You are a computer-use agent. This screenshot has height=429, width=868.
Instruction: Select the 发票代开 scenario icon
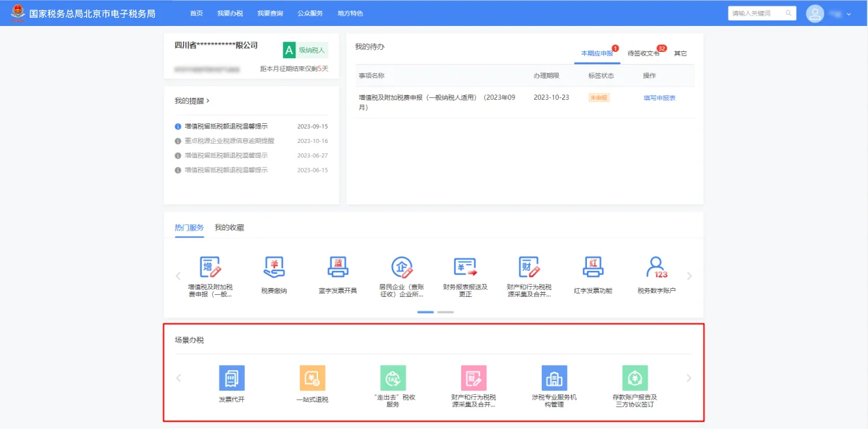click(231, 378)
